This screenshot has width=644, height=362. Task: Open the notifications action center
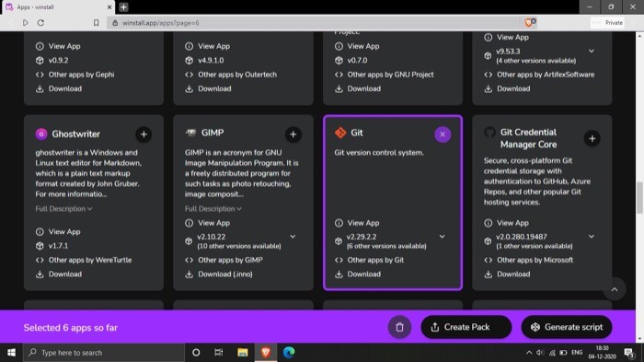pyautogui.click(x=629, y=353)
